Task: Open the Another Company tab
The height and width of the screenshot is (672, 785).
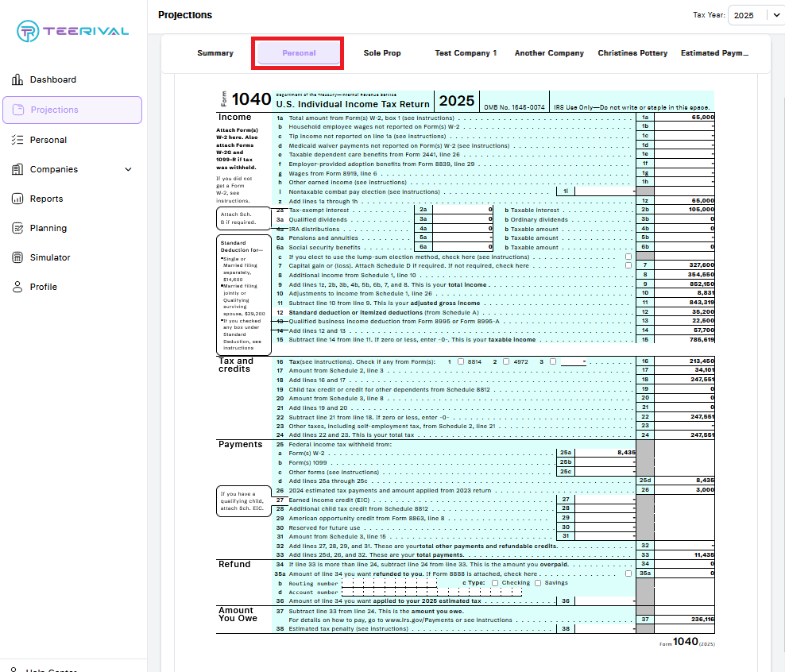Action: (549, 53)
